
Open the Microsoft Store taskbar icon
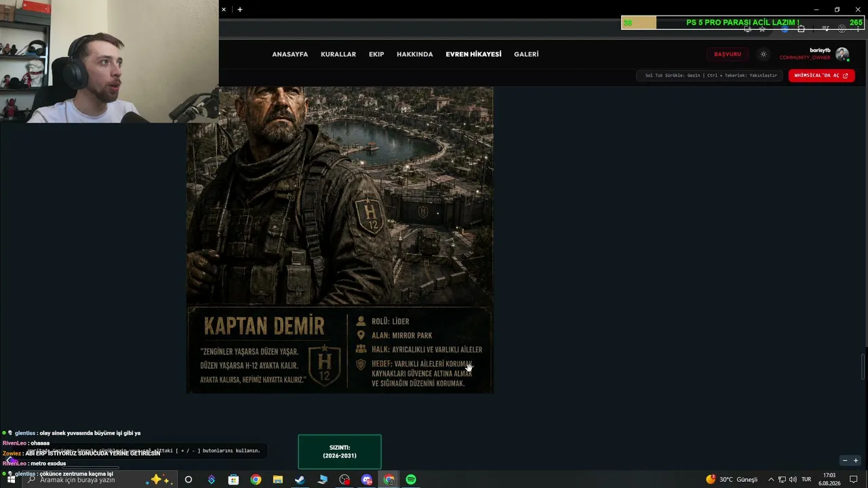click(x=233, y=479)
